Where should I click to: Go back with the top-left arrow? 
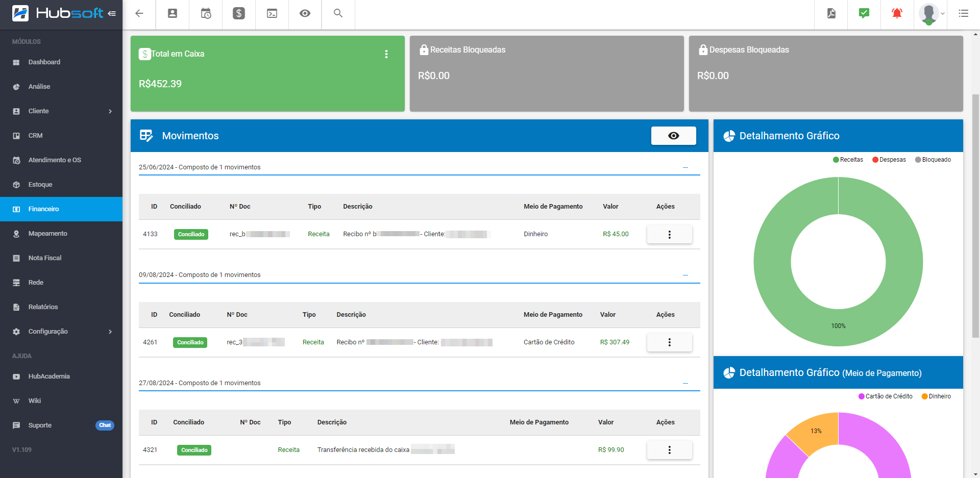(x=139, y=14)
